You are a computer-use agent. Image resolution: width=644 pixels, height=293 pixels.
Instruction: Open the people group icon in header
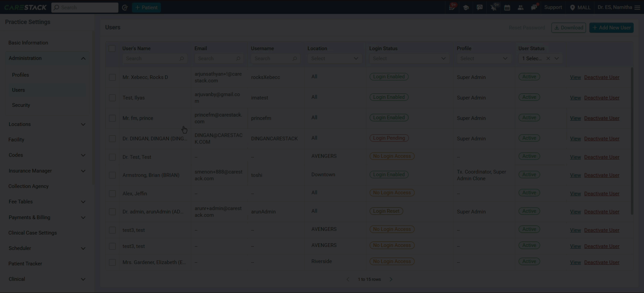521,7
